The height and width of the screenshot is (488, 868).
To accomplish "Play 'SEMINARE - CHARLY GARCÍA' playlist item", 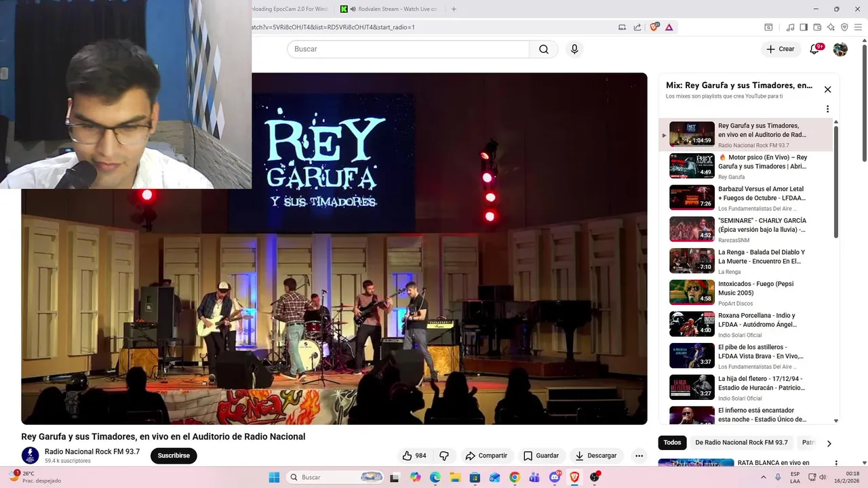I will tap(745, 230).
